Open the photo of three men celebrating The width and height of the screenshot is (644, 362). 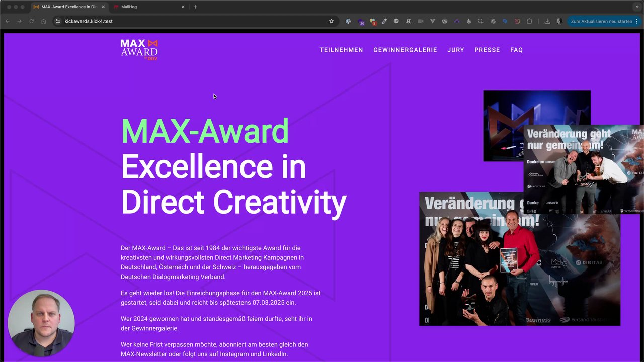click(584, 169)
